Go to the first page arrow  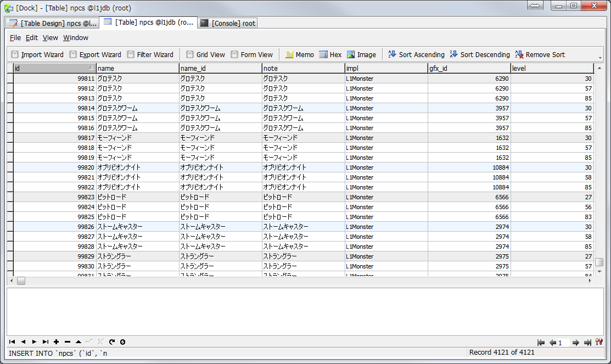pos(541,343)
